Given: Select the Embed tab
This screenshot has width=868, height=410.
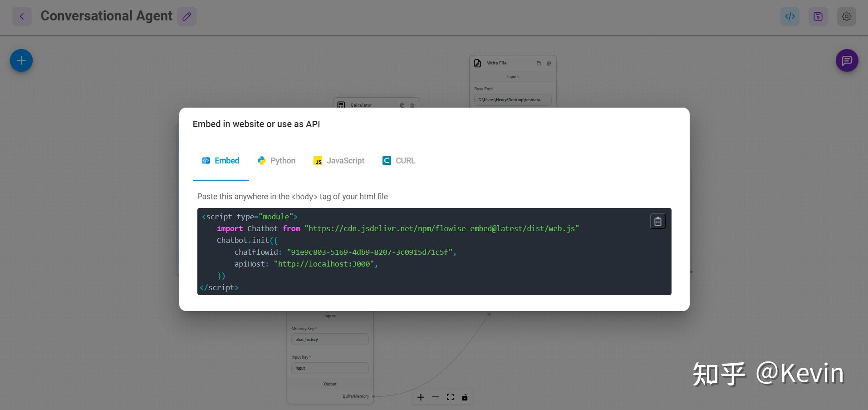Looking at the screenshot, I should pos(221,161).
